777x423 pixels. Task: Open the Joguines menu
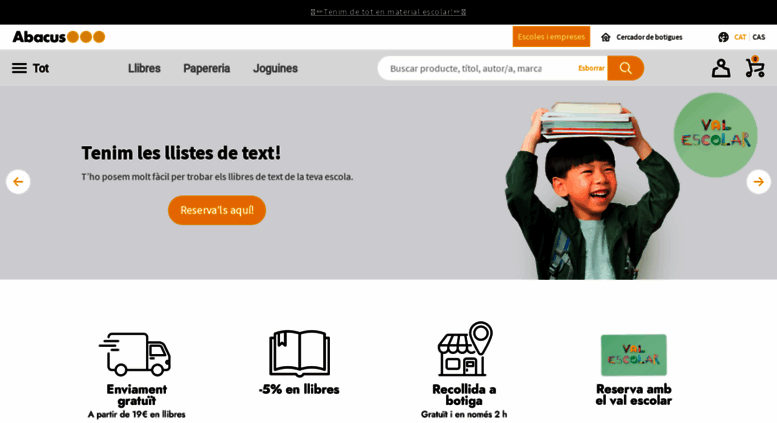pos(276,68)
